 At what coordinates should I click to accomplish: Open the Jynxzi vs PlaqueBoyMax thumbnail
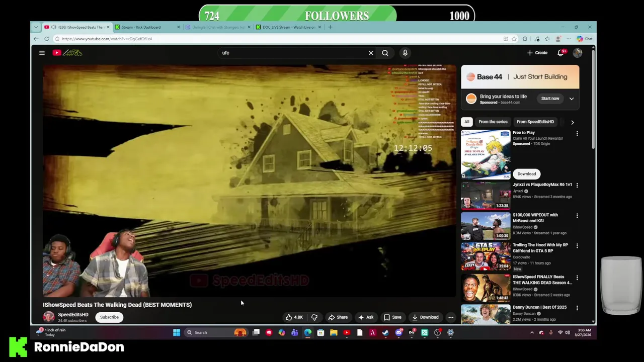point(486,196)
